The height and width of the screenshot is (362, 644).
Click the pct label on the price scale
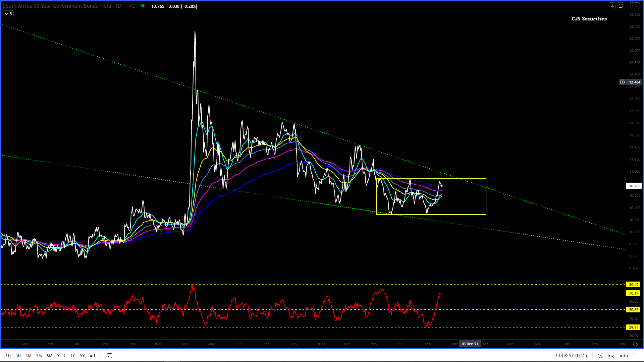[635, 6]
